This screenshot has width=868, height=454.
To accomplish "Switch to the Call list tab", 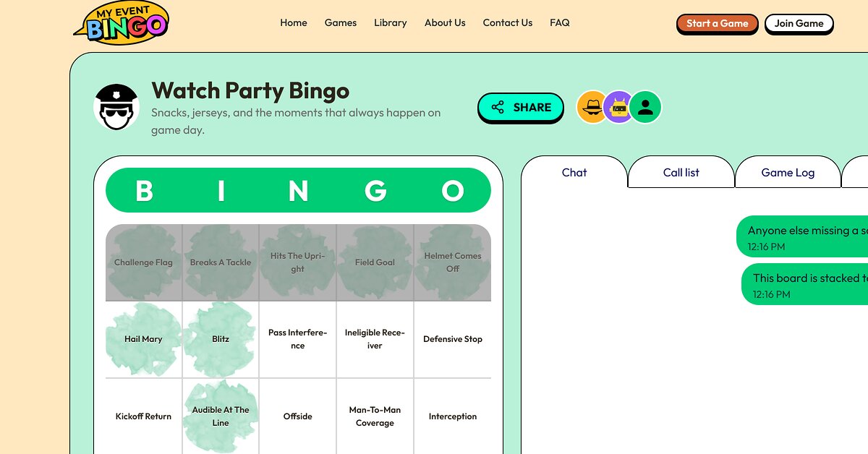I will coord(681,172).
